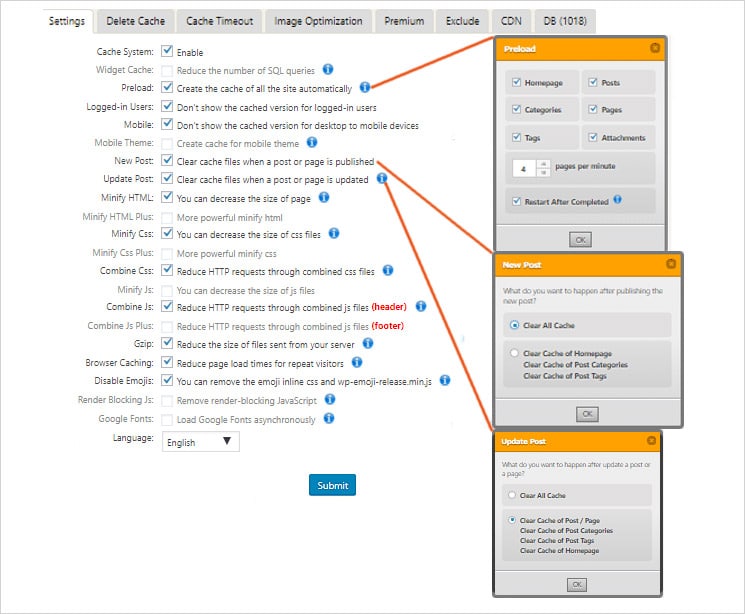The width and height of the screenshot is (745, 614).
Task: Enable Minify HTML Plus checkbox
Action: [x=167, y=218]
